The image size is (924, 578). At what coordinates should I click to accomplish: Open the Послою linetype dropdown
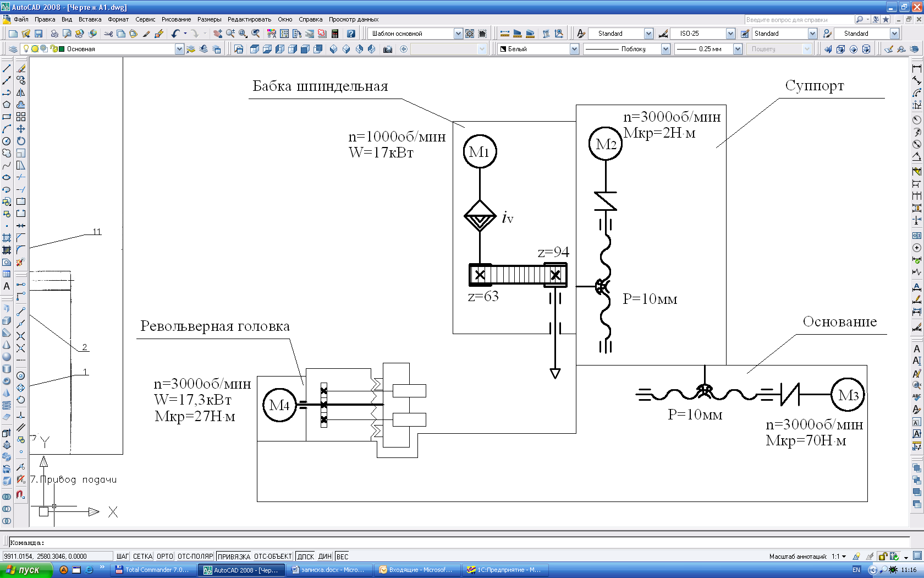tap(665, 49)
